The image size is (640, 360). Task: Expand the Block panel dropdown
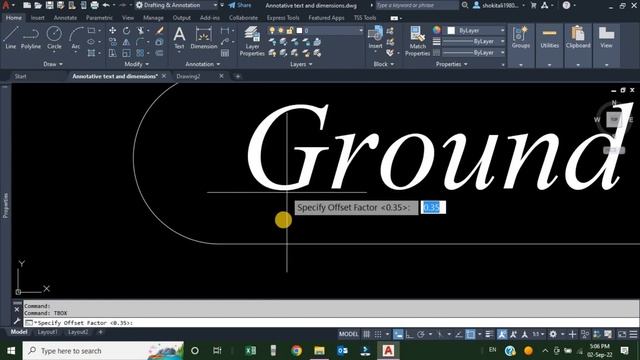tap(383, 64)
